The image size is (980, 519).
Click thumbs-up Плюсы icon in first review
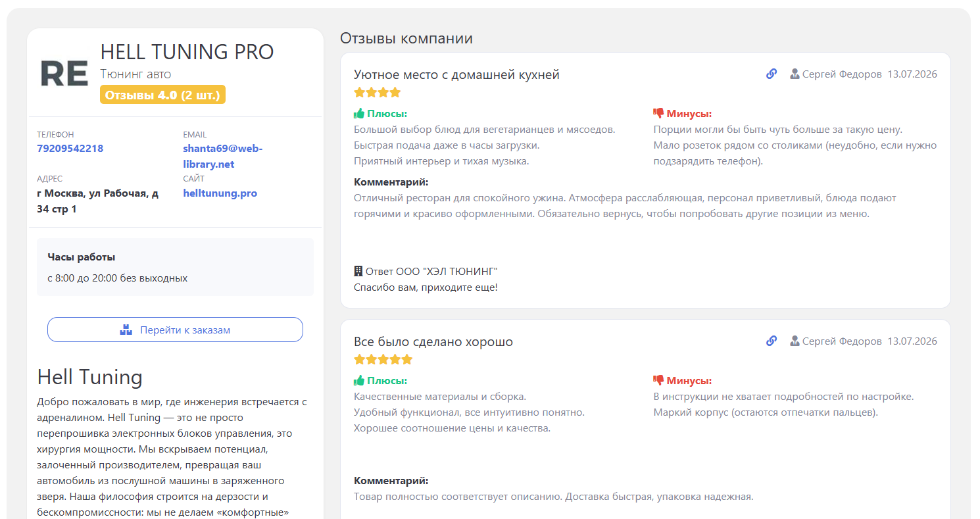359,113
